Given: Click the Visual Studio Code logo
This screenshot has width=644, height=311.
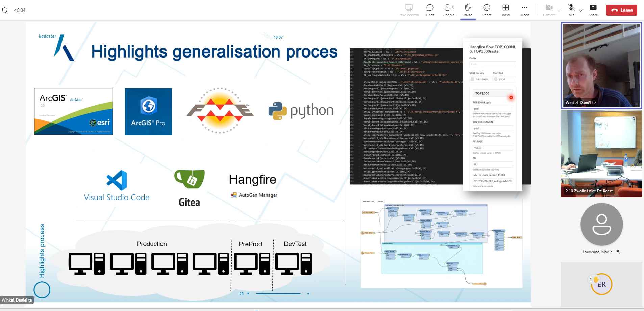Looking at the screenshot, I should pyautogui.click(x=117, y=186).
